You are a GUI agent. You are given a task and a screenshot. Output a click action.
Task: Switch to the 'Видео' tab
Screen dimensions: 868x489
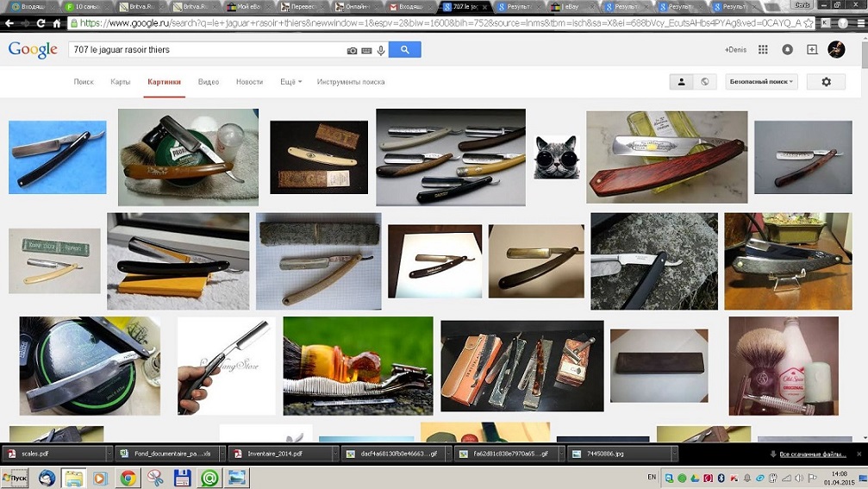(209, 82)
